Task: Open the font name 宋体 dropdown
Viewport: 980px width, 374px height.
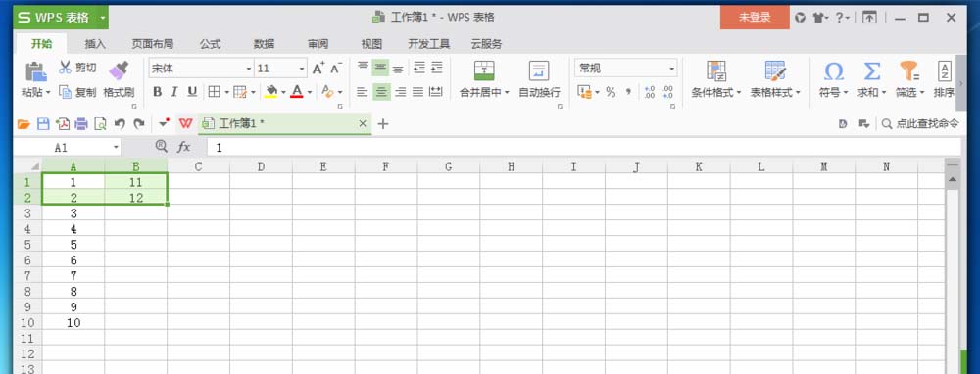Action: point(249,69)
